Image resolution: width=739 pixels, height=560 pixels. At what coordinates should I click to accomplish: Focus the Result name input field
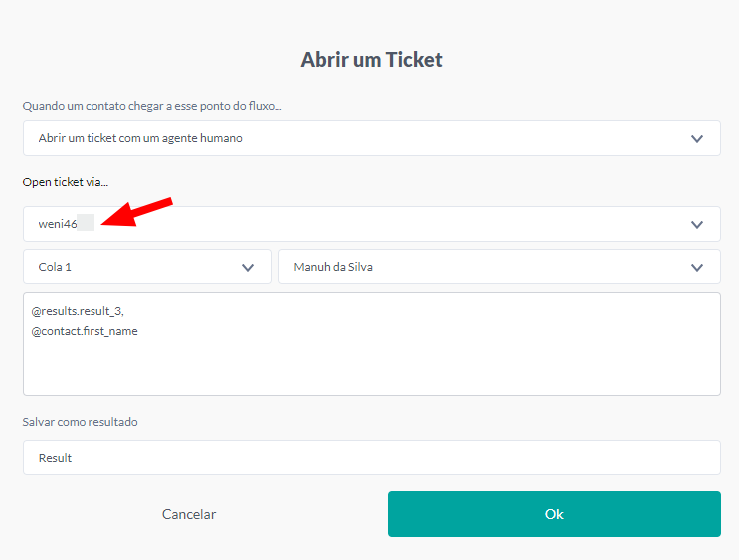[371, 458]
